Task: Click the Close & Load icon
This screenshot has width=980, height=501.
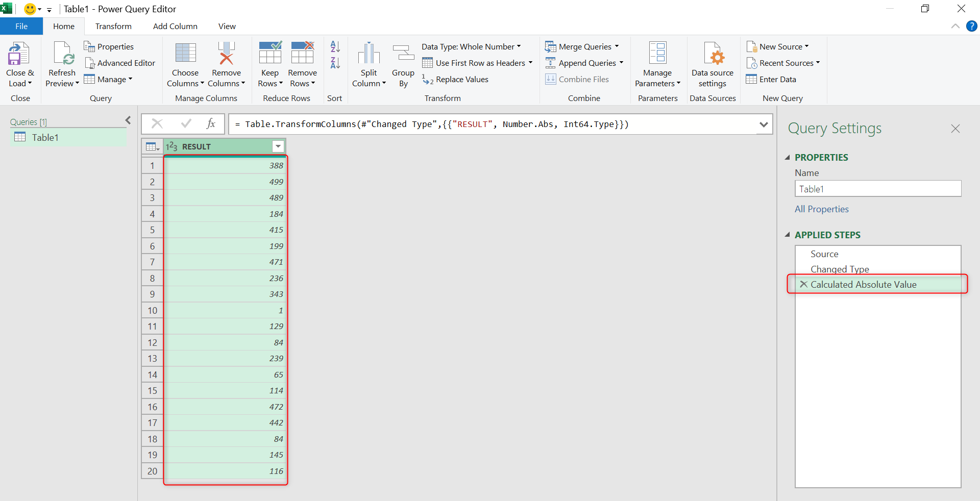Action: point(19,54)
